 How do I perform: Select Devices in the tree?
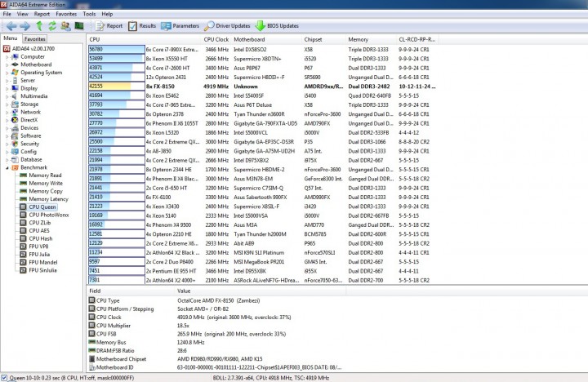[25, 128]
